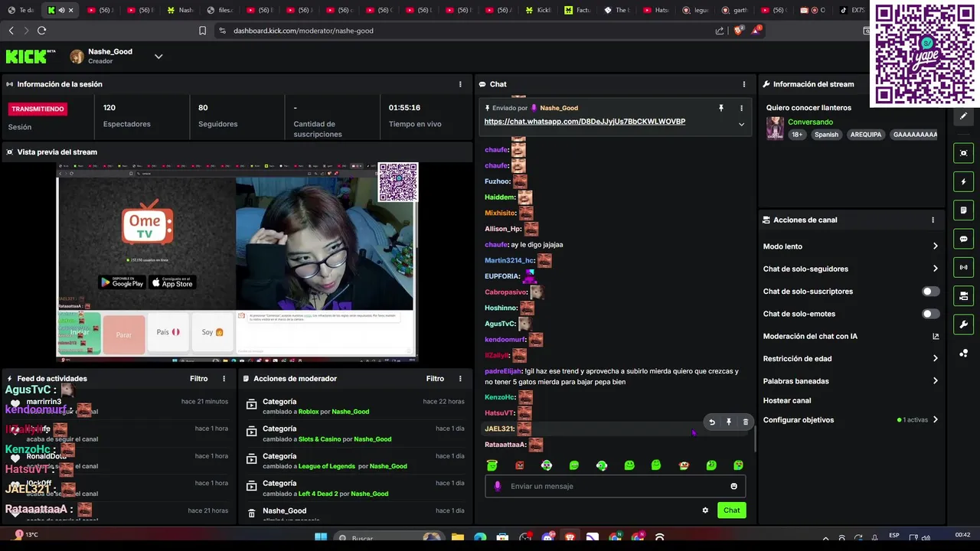
Task: Click the note page icon in right sidebar
Action: (x=963, y=210)
